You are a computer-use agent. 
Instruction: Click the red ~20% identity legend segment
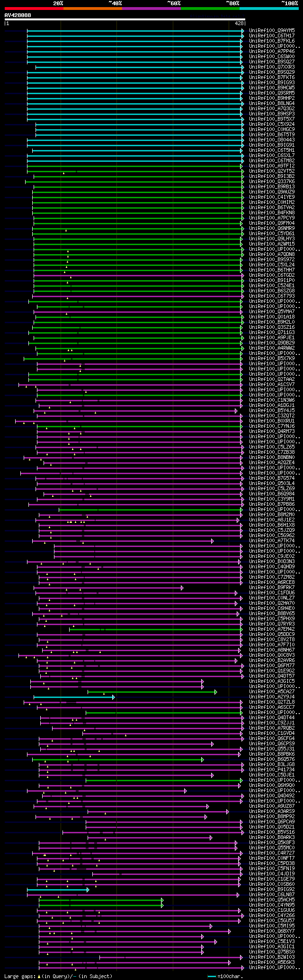(x=34, y=9)
